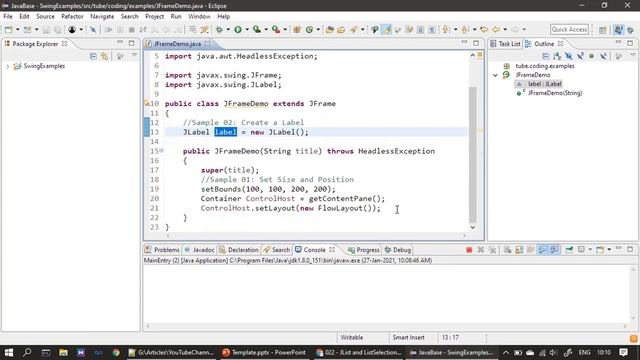This screenshot has width=640, height=360.
Task: Open Display Selected Console dropdown arrow
Action: pos(590,250)
